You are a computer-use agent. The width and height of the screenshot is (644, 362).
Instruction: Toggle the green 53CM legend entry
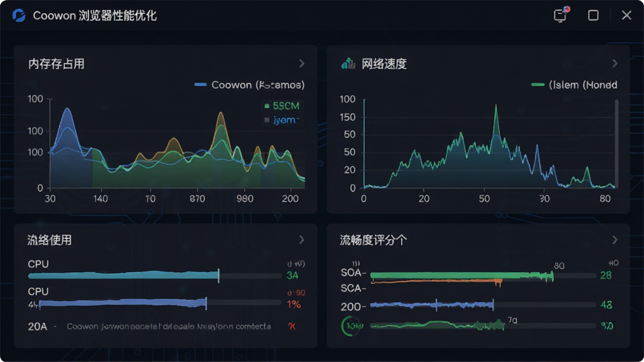282,106
